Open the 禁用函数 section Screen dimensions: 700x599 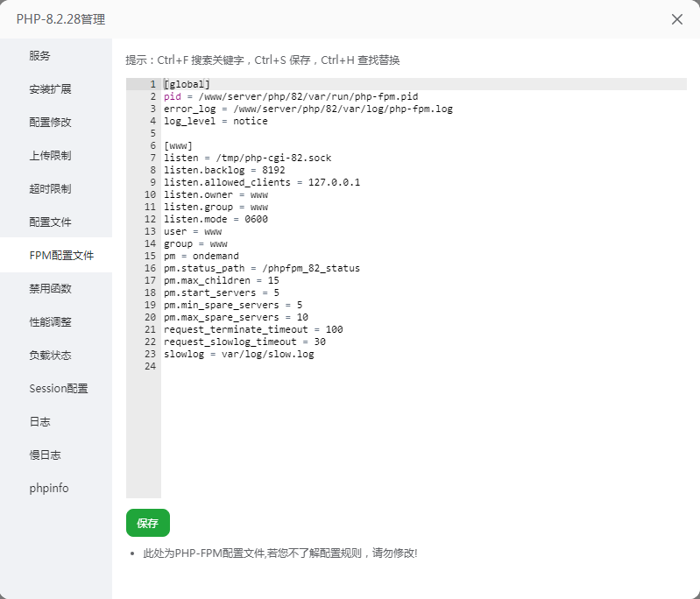(x=50, y=289)
